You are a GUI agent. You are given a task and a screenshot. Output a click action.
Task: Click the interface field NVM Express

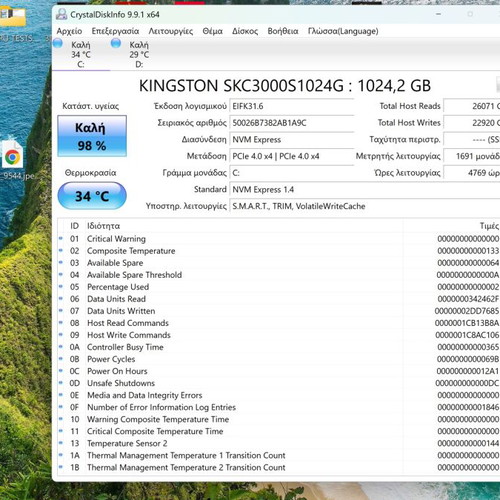(292, 140)
